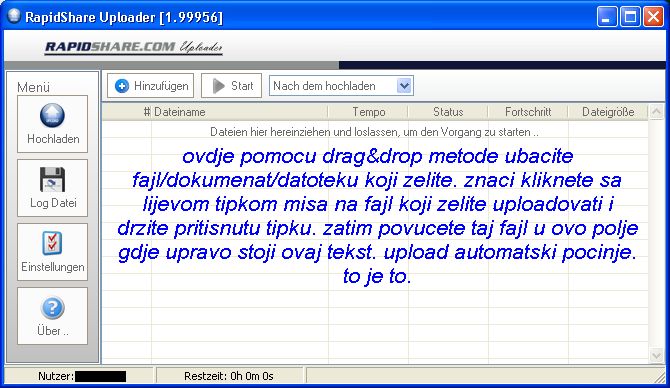The width and height of the screenshot is (670, 388).
Task: Expand the Nach dem hochladen dropdown
Action: click(341, 86)
